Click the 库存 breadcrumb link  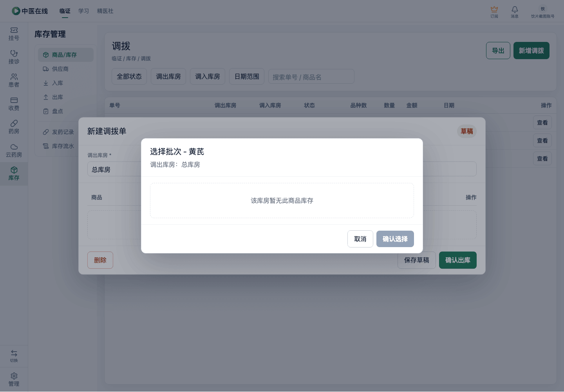click(131, 58)
